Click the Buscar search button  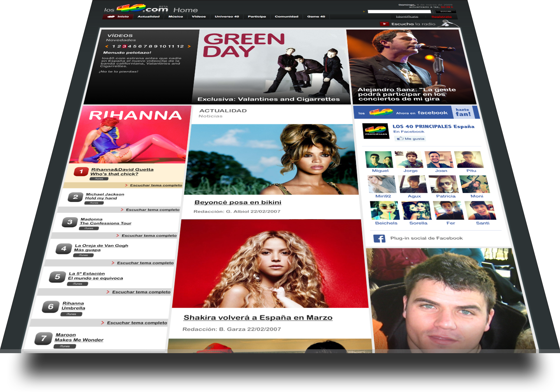446,12
